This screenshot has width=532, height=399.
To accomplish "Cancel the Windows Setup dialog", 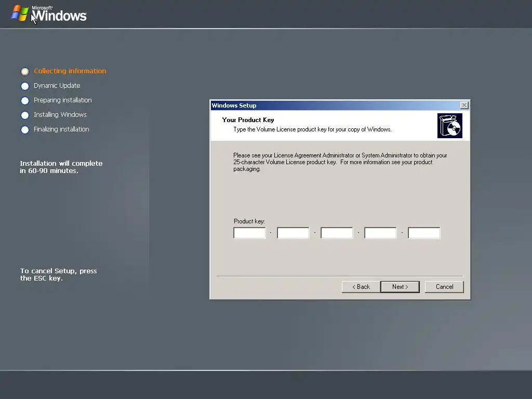I will click(x=444, y=287).
